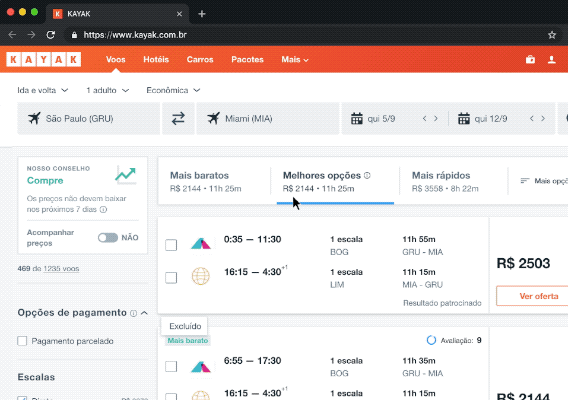This screenshot has width=568, height=400.
Task: Click the 'Mais barato' badge
Action: 188,341
